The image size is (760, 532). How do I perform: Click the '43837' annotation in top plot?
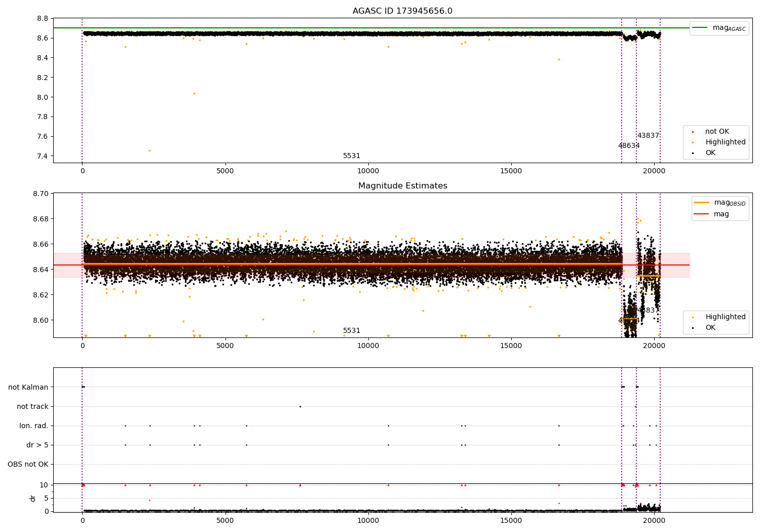point(648,136)
